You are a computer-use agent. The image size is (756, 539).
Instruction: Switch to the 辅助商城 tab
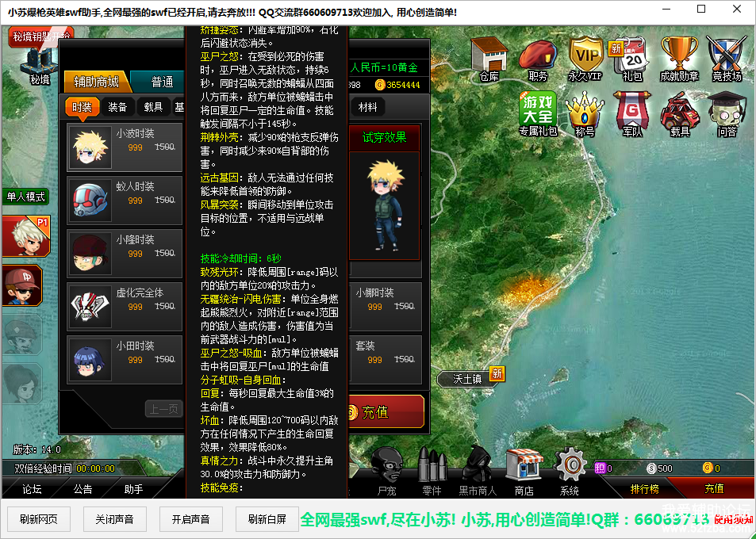tap(97, 82)
